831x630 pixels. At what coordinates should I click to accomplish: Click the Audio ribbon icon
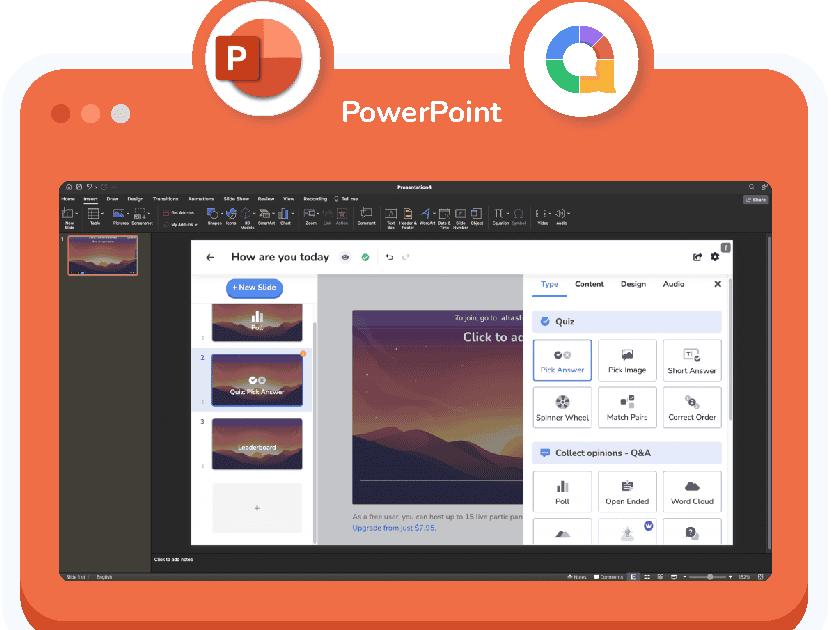(x=560, y=214)
